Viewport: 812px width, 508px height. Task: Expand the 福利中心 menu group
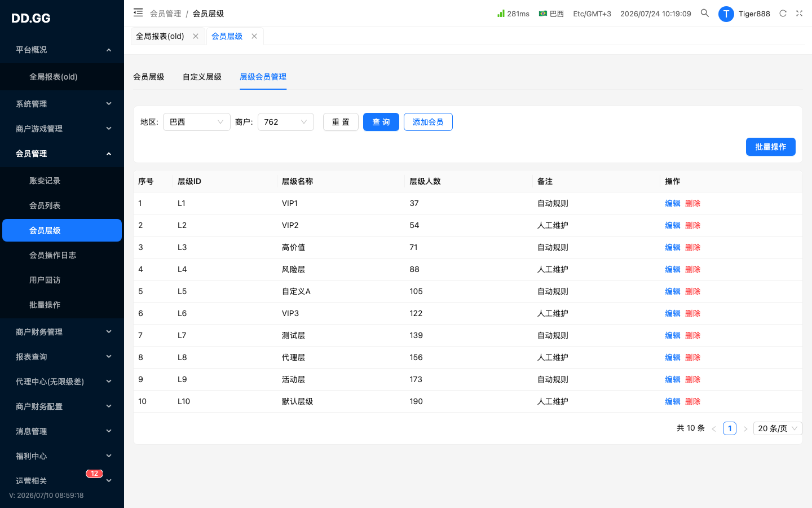[x=62, y=456]
